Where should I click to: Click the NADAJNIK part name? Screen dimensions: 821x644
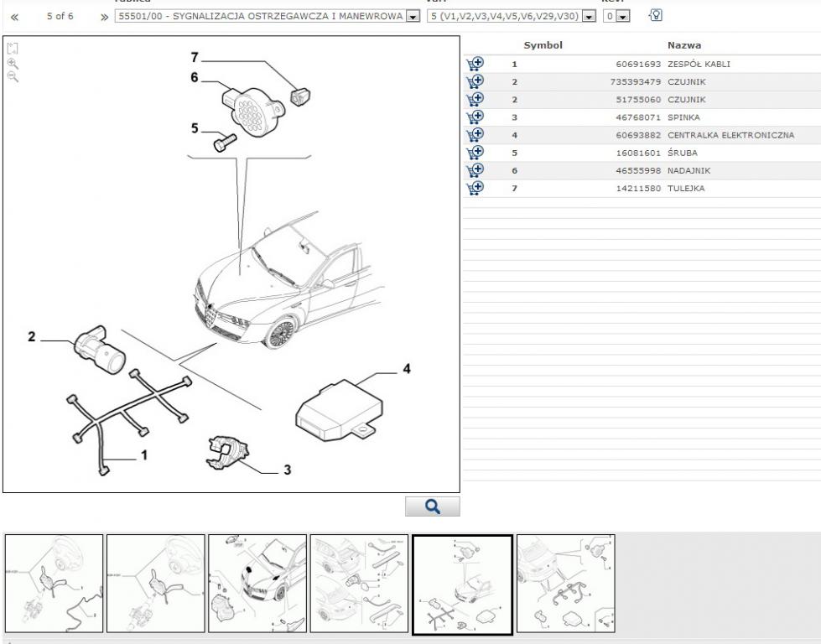click(x=688, y=171)
